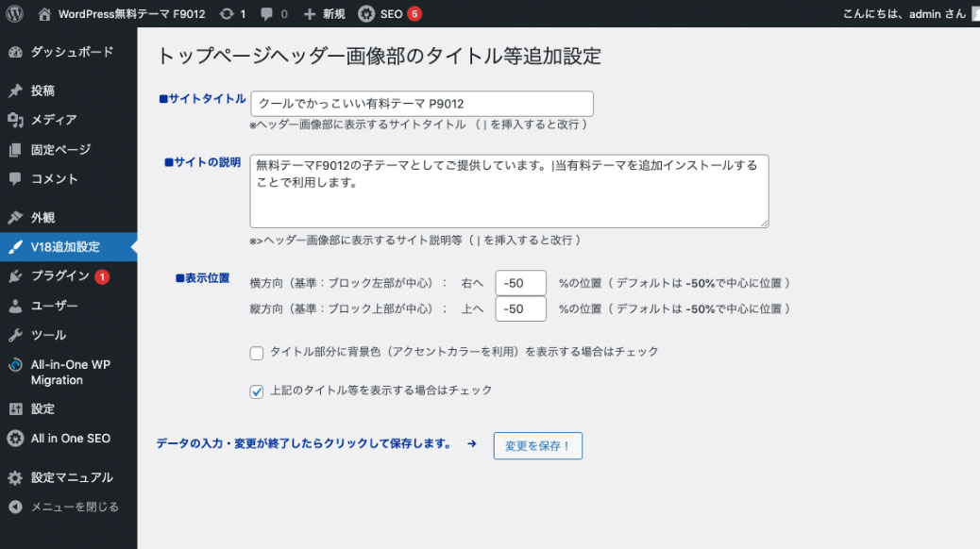Viewport: 980px width, 549px height.
Task: Click the プラグイン plug icon
Action: [16, 276]
